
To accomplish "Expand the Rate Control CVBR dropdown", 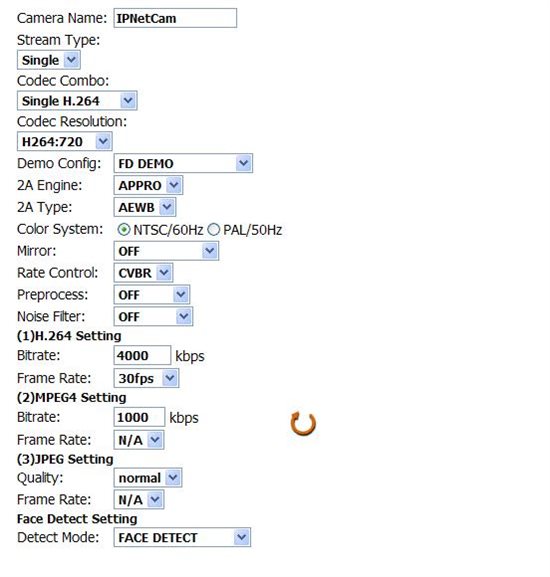I will pos(143,273).
